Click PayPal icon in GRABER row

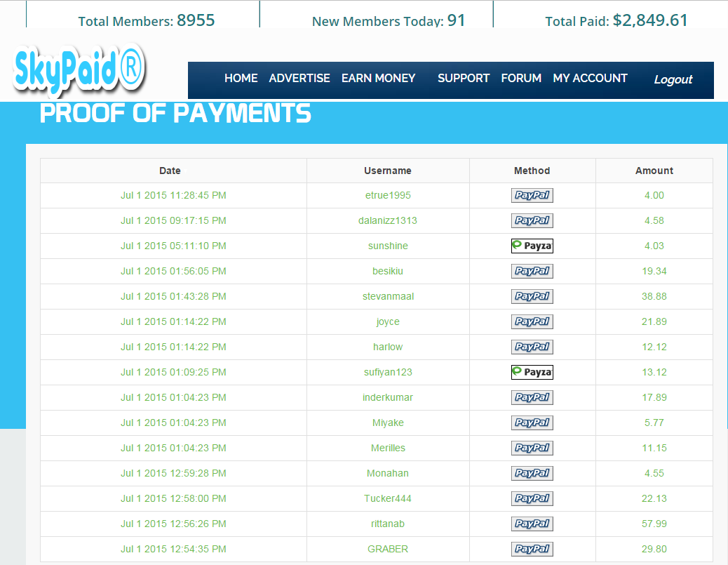532,549
